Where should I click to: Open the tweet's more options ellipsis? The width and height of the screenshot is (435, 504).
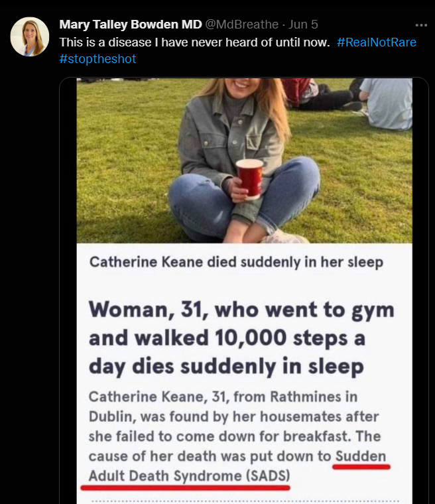coord(421,25)
